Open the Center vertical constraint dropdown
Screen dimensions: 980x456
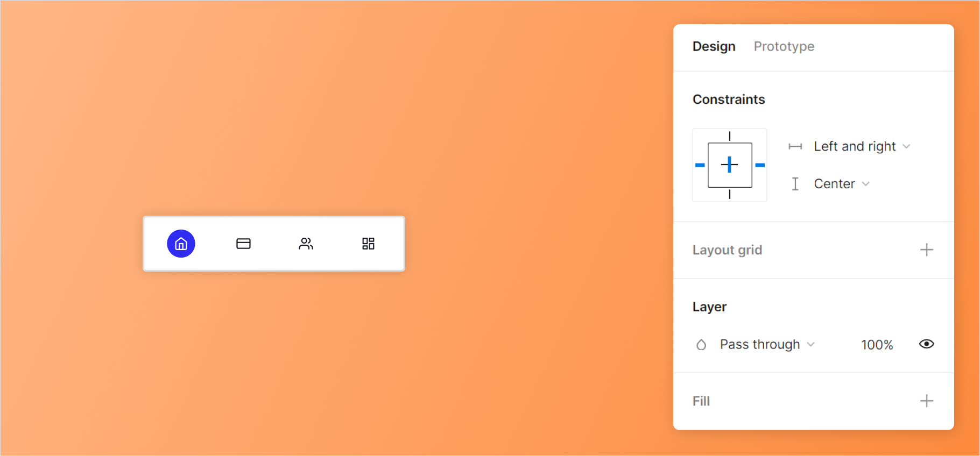pyautogui.click(x=841, y=184)
